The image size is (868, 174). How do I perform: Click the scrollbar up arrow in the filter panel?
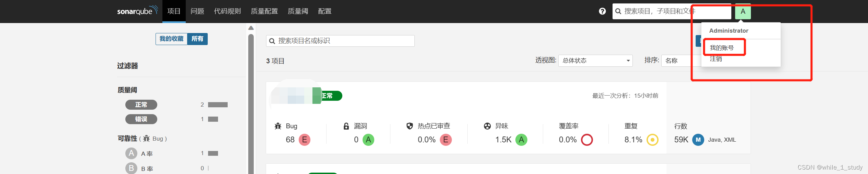pos(251,28)
